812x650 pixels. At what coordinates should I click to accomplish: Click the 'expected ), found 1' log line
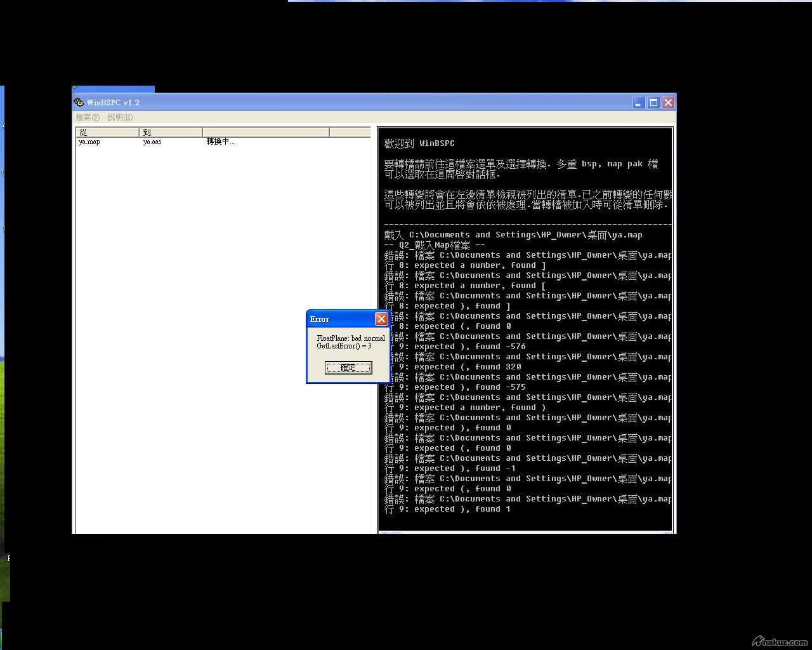447,509
